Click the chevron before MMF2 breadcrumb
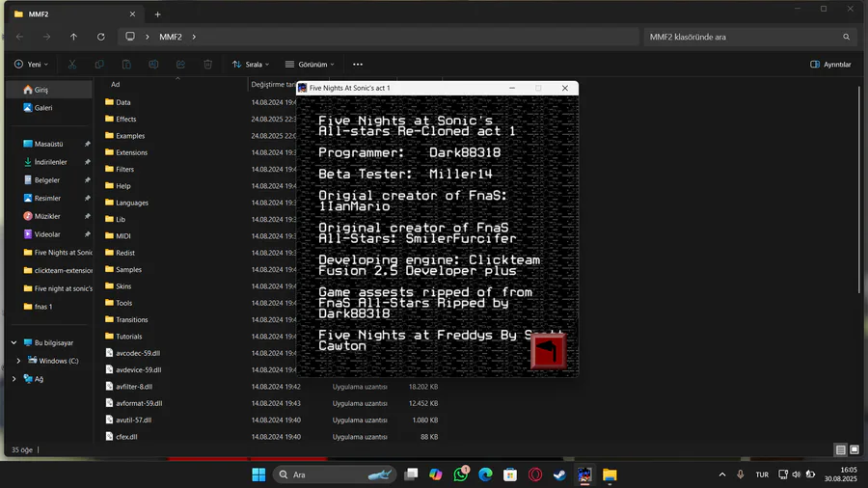868x488 pixels. click(148, 37)
